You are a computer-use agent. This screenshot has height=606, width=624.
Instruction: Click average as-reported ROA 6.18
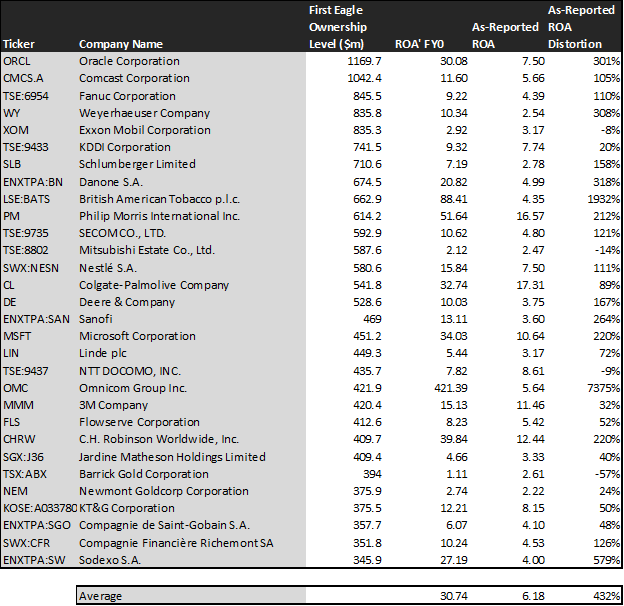click(x=533, y=596)
